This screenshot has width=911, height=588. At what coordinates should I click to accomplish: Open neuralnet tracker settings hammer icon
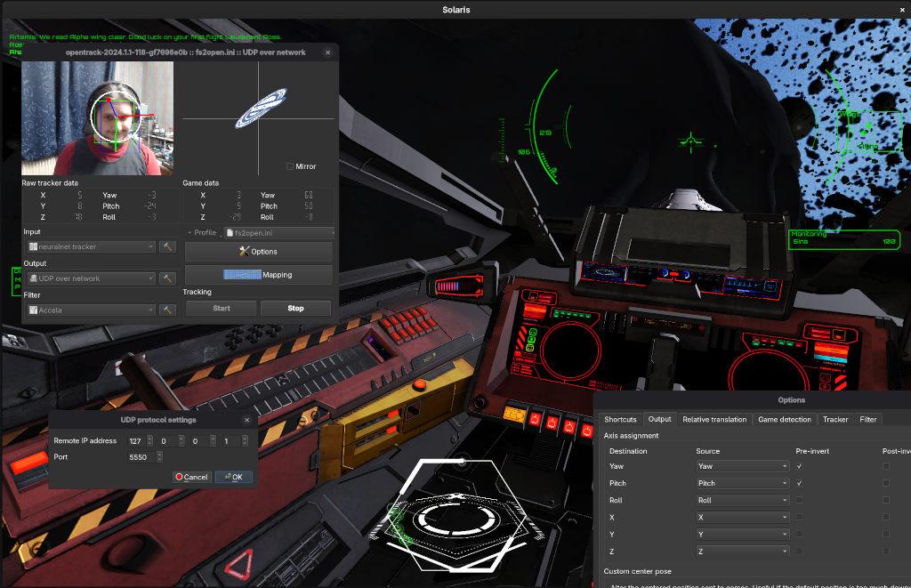[x=167, y=246]
